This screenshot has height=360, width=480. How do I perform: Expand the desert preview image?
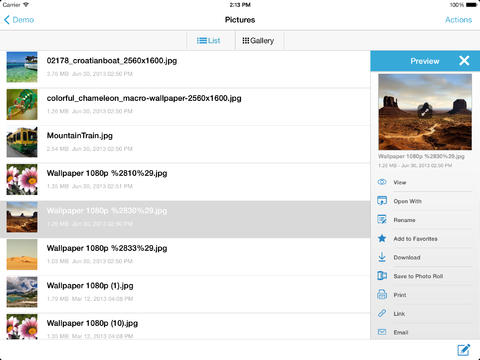[x=425, y=111]
